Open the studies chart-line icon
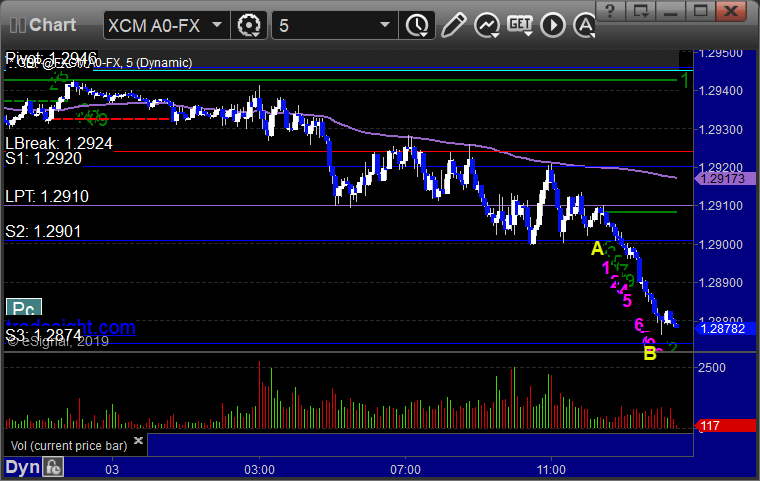Screen dimensions: 760x481 coord(487,25)
